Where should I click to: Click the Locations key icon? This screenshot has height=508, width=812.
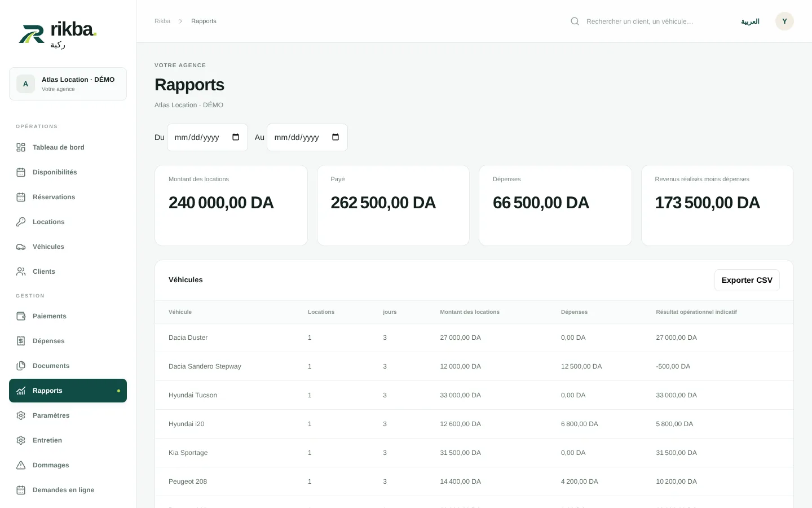point(21,222)
